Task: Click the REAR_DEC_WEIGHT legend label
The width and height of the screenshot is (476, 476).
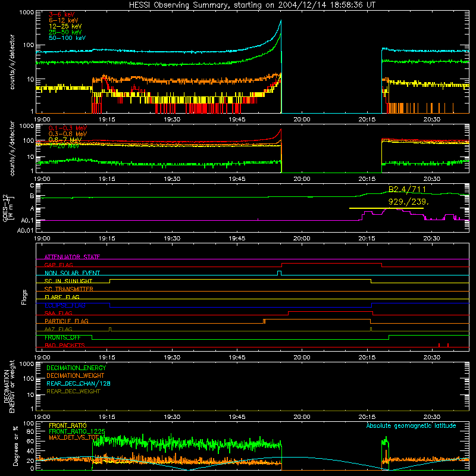Action: click(x=73, y=392)
